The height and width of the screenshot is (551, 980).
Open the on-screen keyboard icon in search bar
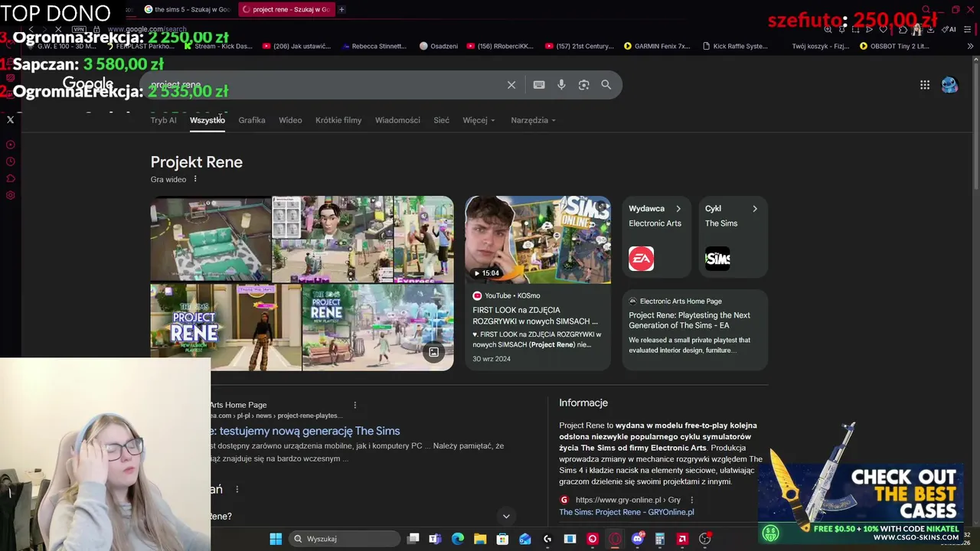(539, 85)
